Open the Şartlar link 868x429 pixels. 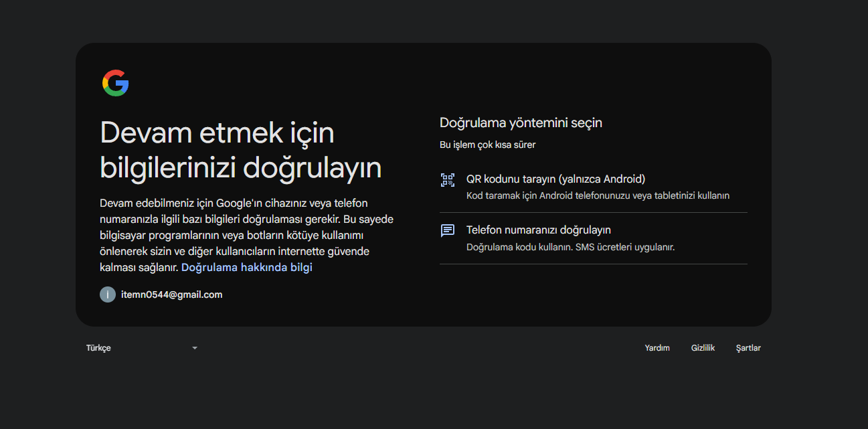click(x=748, y=348)
